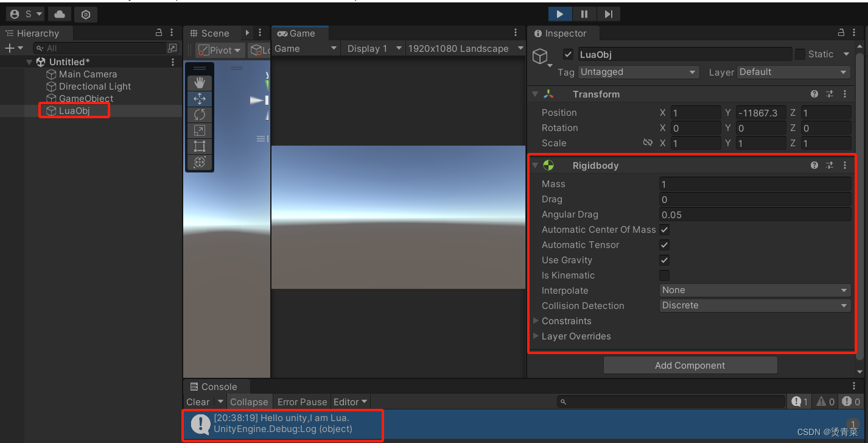Advance one frame with the Step button

tap(609, 14)
